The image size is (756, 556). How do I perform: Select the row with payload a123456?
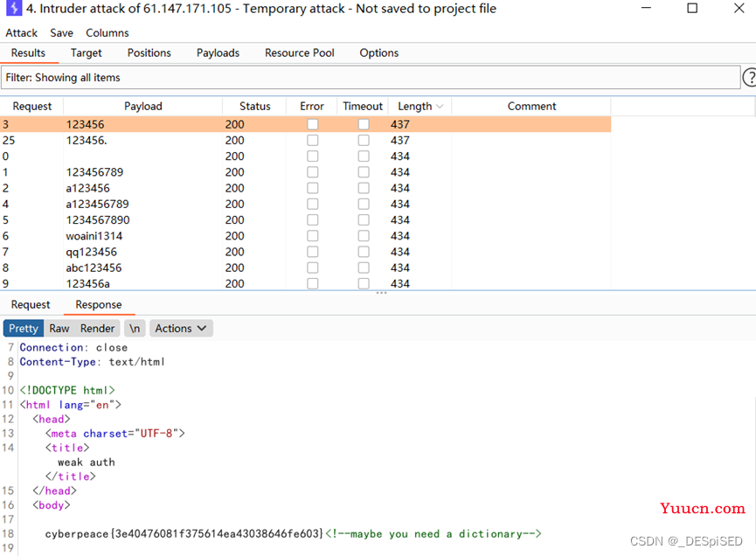coord(306,188)
